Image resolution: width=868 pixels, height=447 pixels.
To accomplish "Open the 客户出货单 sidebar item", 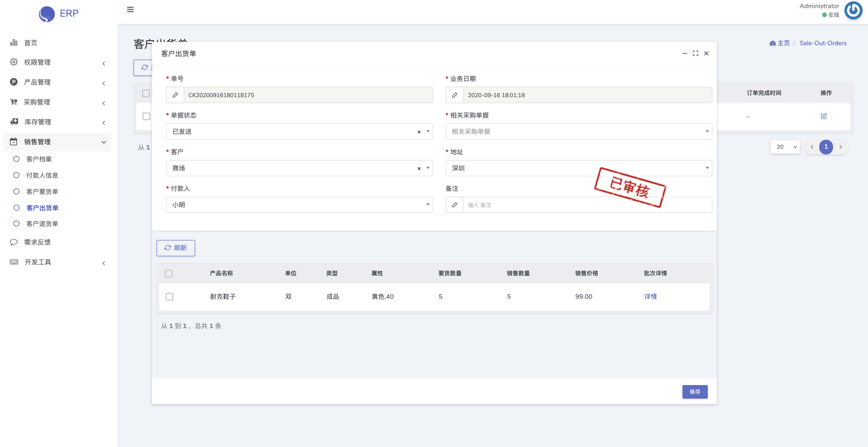I will click(x=42, y=208).
